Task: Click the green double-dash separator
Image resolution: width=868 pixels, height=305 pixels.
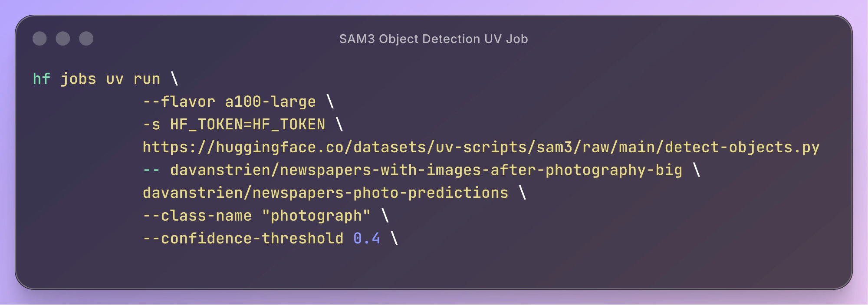Action: [x=151, y=170]
